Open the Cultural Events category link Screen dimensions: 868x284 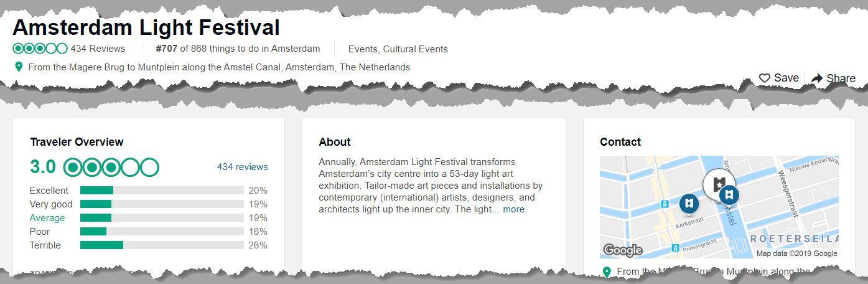pos(415,49)
